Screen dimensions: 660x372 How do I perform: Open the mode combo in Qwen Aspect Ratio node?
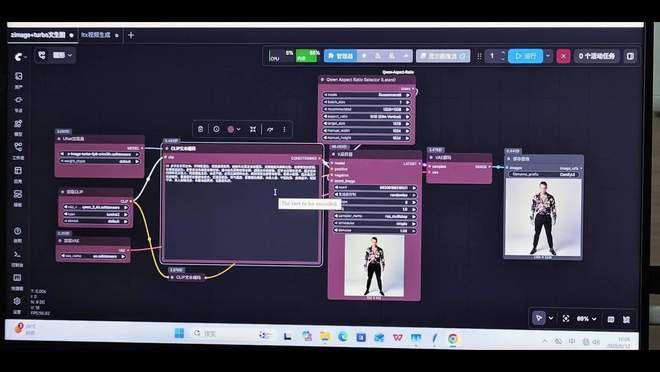tap(366, 95)
